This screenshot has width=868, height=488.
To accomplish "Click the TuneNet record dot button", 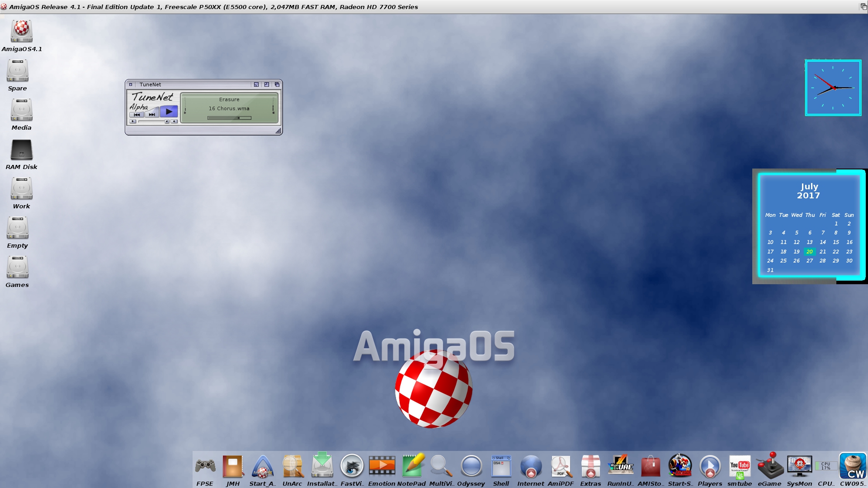I will (x=132, y=122).
